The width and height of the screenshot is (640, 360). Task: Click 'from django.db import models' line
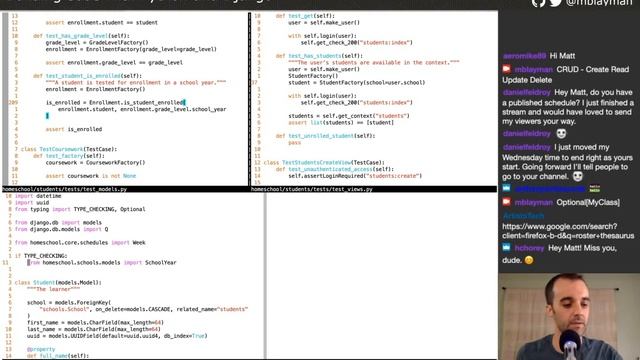click(x=58, y=222)
